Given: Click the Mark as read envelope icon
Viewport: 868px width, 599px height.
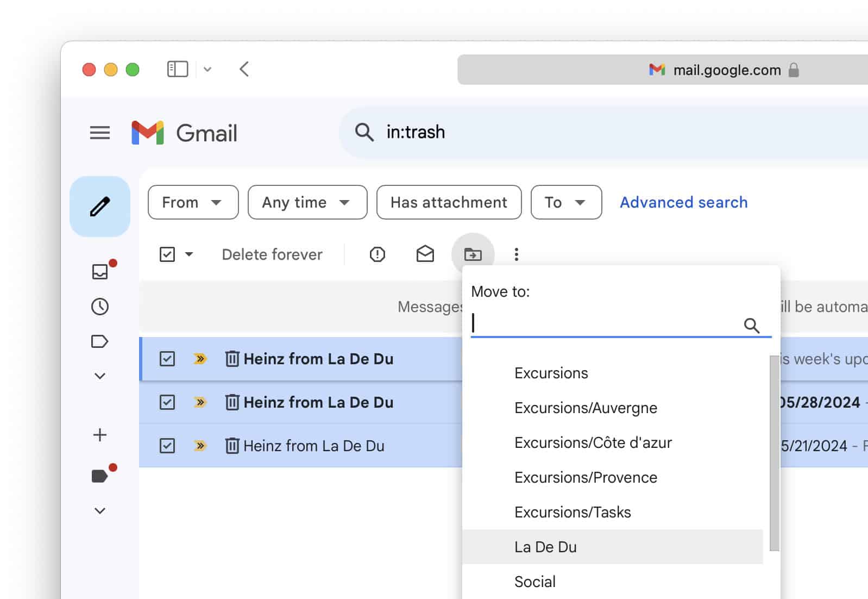Looking at the screenshot, I should pos(425,254).
